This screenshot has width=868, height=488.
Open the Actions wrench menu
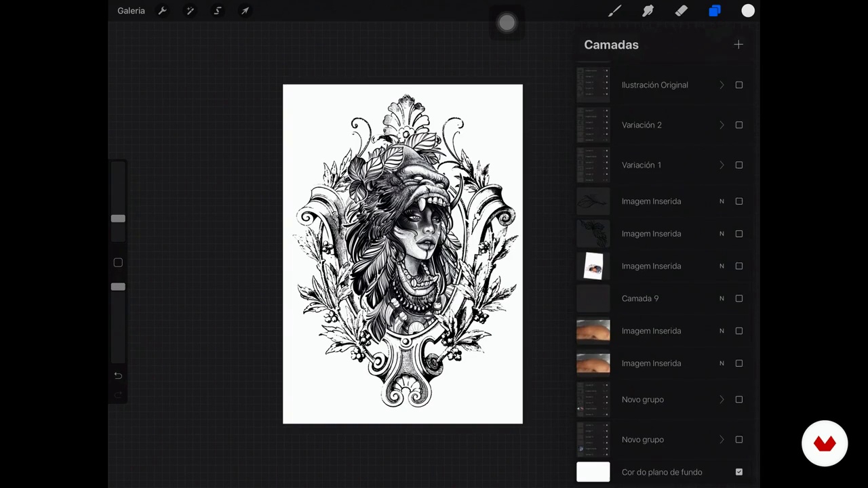coord(162,11)
